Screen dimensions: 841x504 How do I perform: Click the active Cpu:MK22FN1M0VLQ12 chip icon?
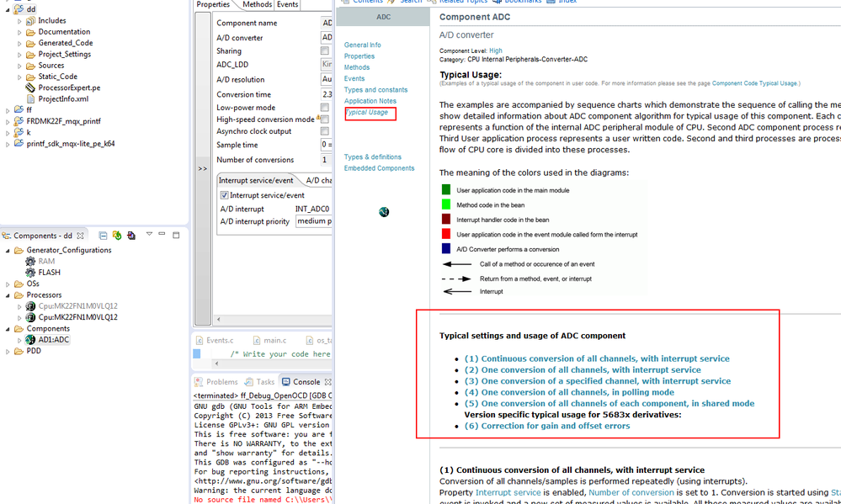30,317
